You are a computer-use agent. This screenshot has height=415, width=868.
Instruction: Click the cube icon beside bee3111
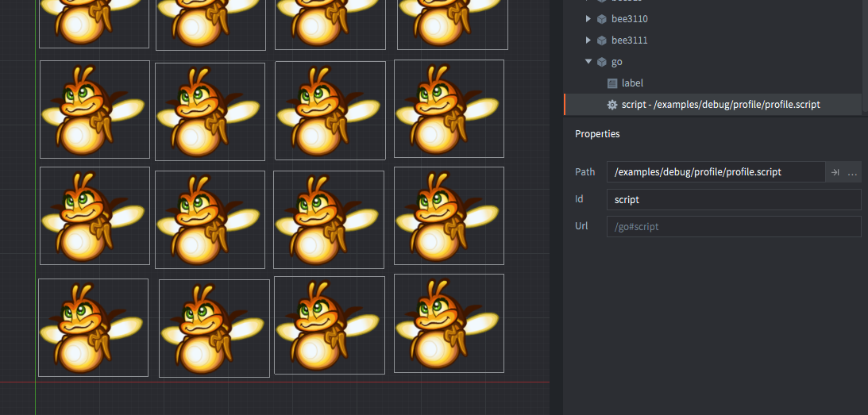pos(602,40)
